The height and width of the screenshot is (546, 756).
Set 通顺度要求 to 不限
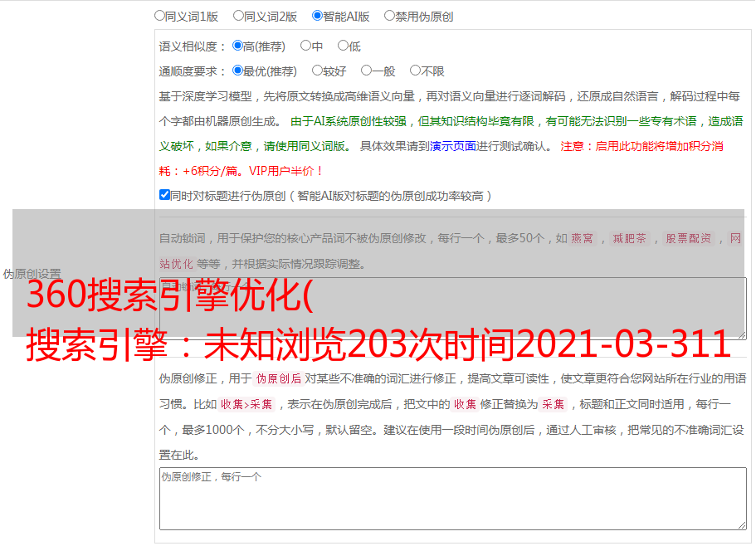pos(415,71)
